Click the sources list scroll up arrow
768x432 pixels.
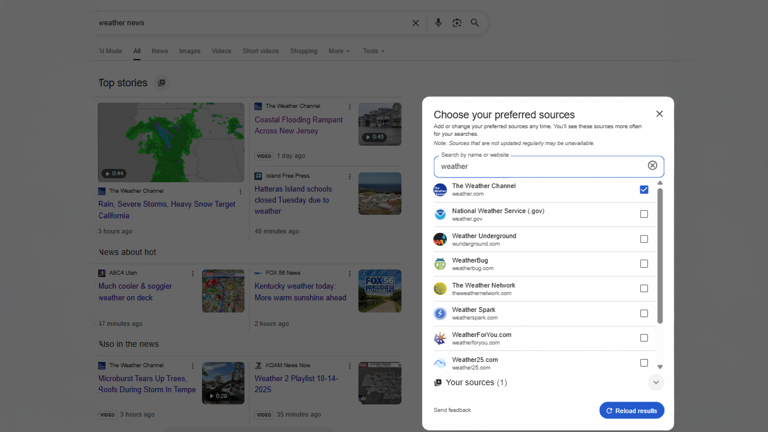[x=660, y=183]
